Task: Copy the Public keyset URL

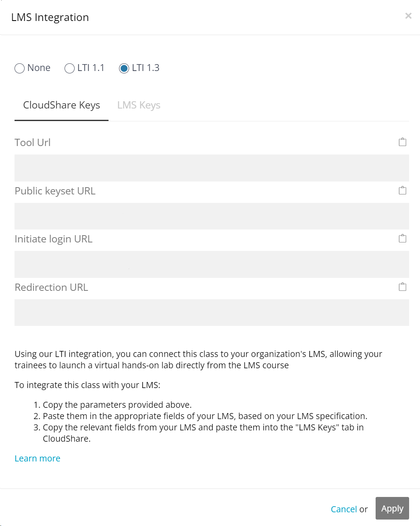Action: tap(402, 190)
